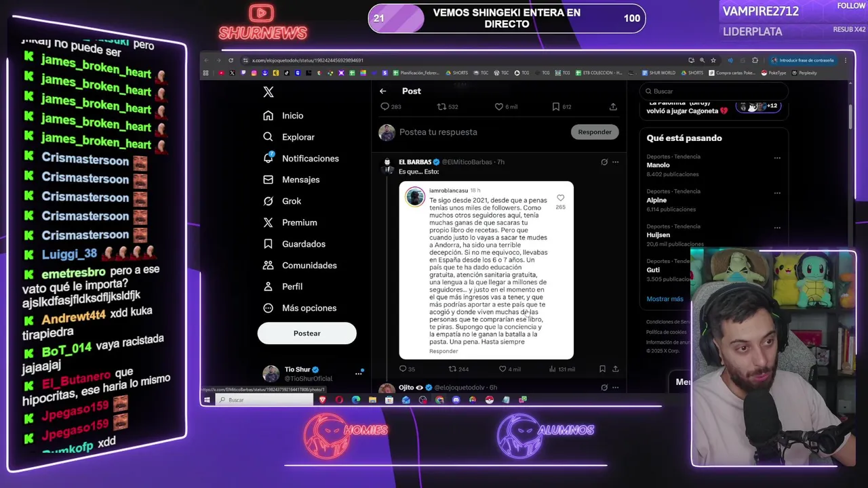Open Perfil in X sidebar

(x=283, y=287)
